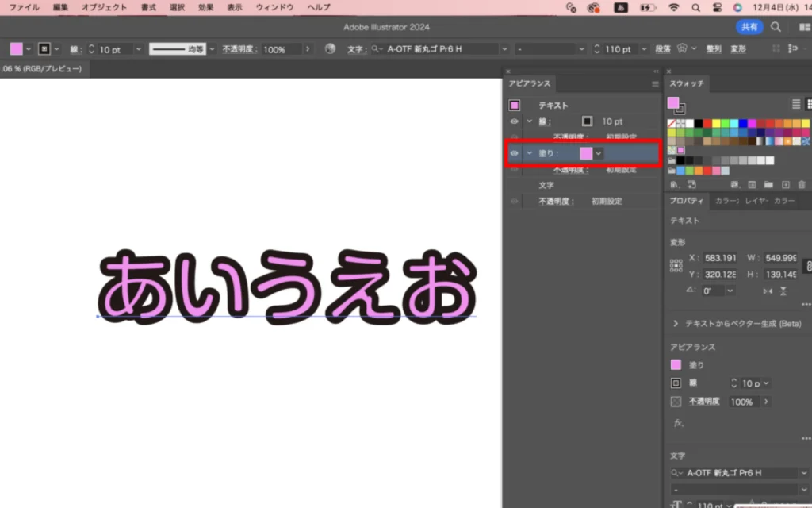Click the new color group folder icon

click(x=768, y=184)
